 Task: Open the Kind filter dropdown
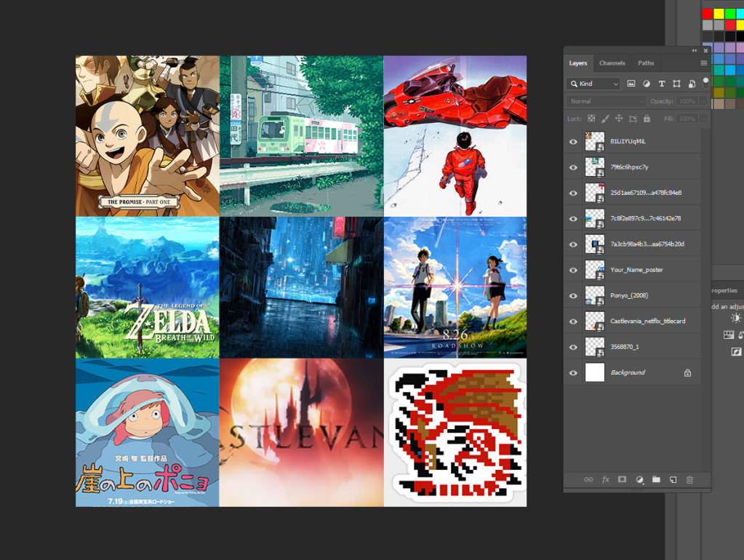coord(593,84)
